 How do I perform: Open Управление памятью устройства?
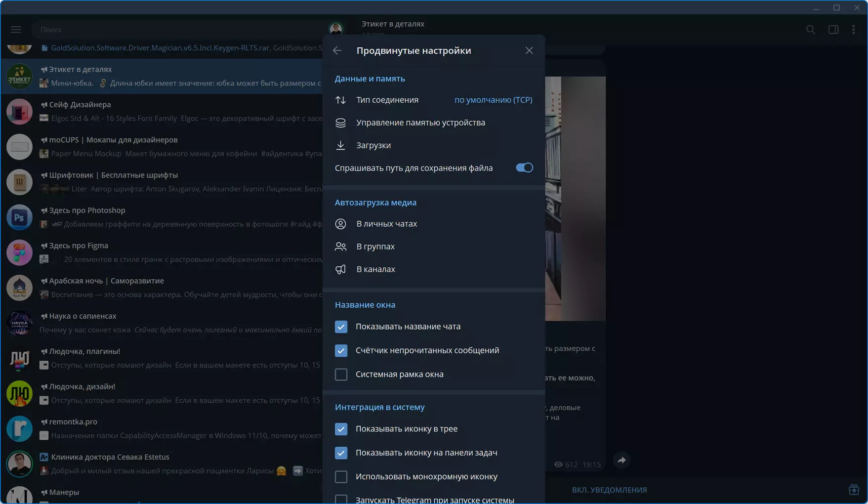tap(434, 123)
